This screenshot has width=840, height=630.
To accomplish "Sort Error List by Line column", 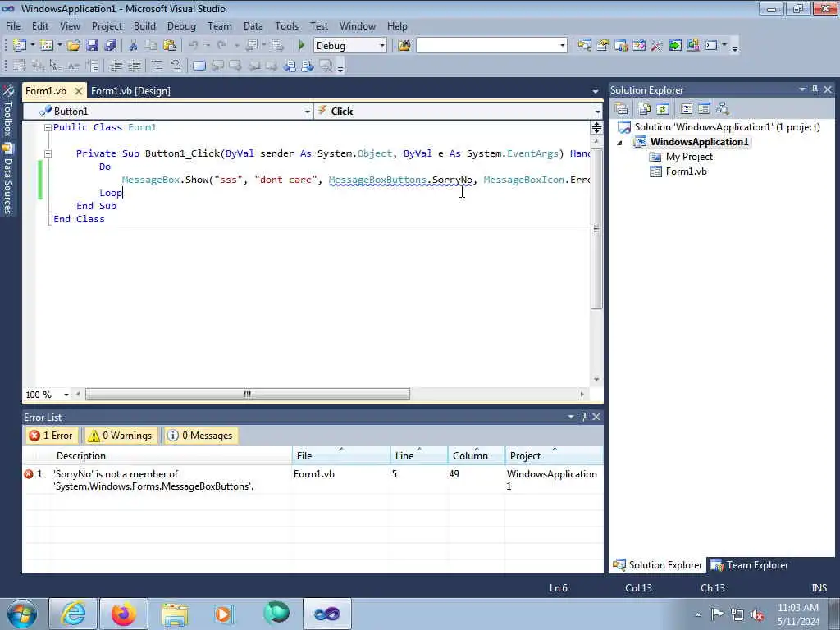I will coord(419,455).
